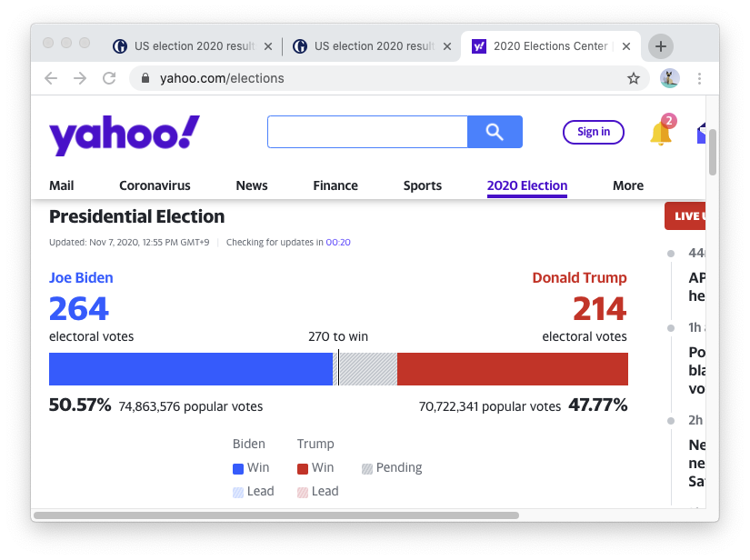The height and width of the screenshot is (560, 750).
Task: Expand the More navigation menu
Action: 627,185
